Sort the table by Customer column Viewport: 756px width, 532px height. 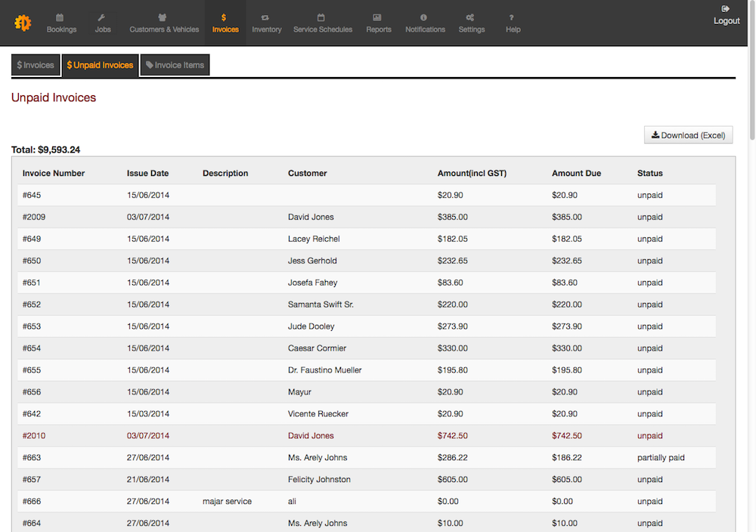tap(307, 173)
